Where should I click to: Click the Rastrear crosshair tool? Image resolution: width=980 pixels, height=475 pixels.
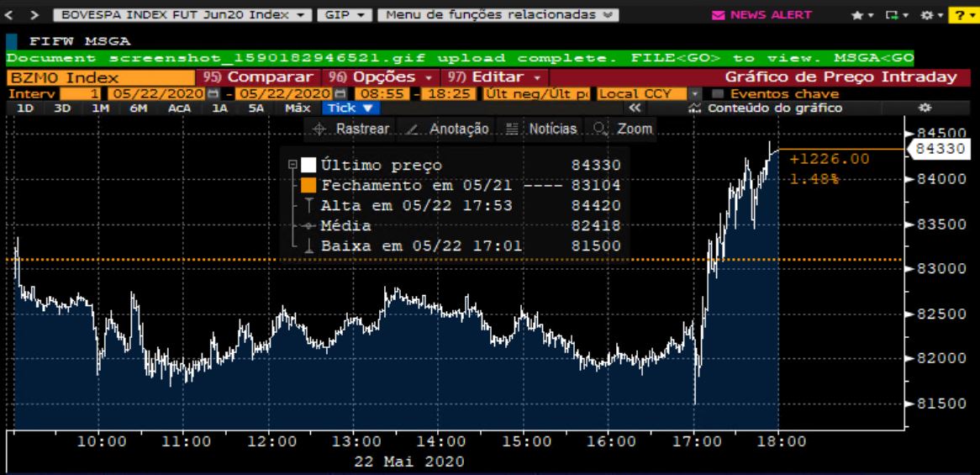[351, 129]
